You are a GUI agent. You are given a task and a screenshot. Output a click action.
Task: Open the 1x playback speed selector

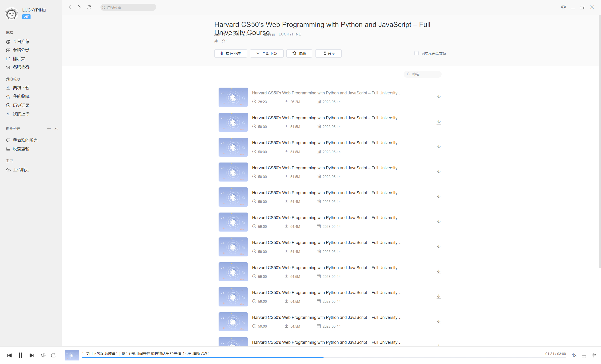click(574, 355)
